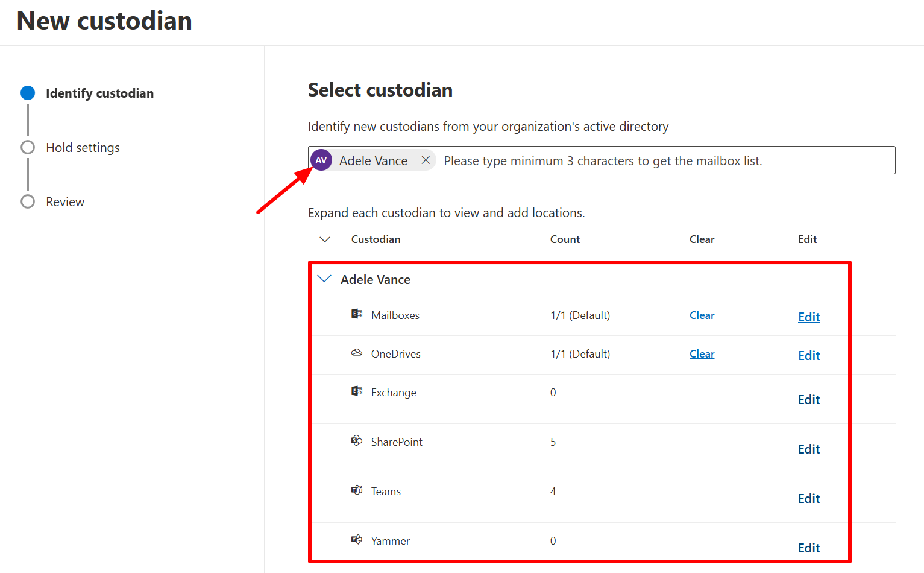The image size is (924, 573).
Task: Click the Exchange mailbox icon beside Mailboxes
Action: pyautogui.click(x=356, y=314)
